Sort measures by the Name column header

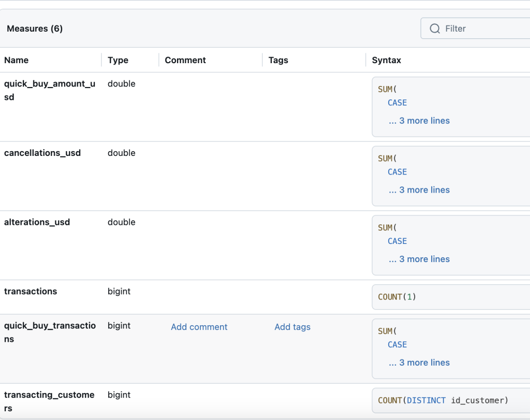(16, 60)
